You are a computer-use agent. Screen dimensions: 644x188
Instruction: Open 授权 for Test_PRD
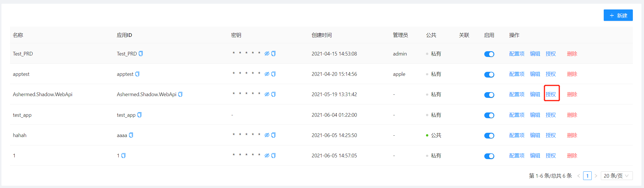pos(551,54)
